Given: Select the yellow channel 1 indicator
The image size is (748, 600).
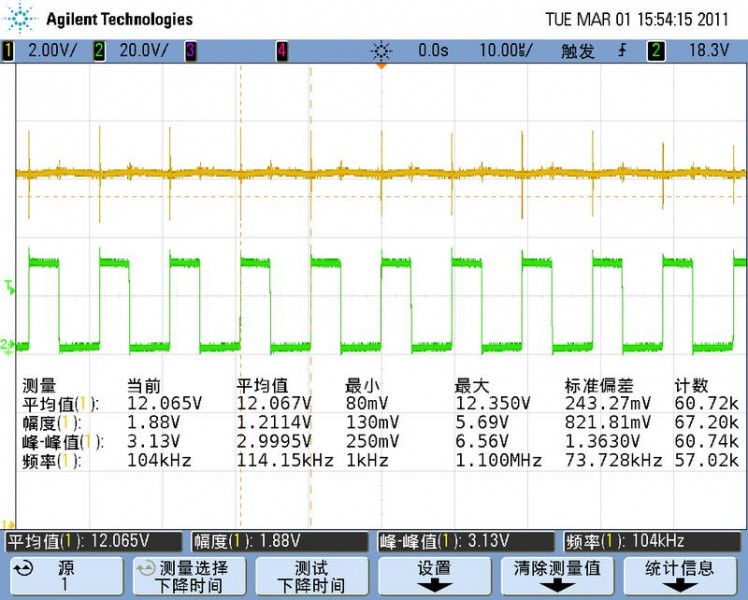Looking at the screenshot, I should coord(9,50).
